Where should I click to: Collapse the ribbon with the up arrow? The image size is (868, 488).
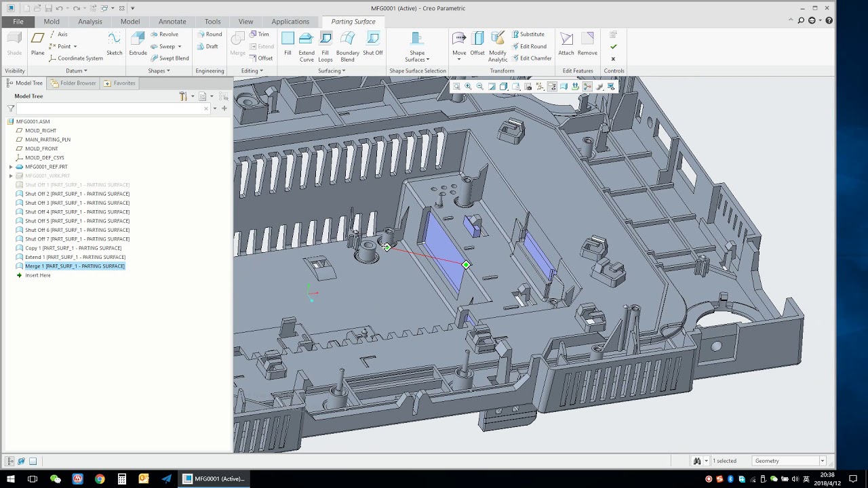click(x=792, y=21)
